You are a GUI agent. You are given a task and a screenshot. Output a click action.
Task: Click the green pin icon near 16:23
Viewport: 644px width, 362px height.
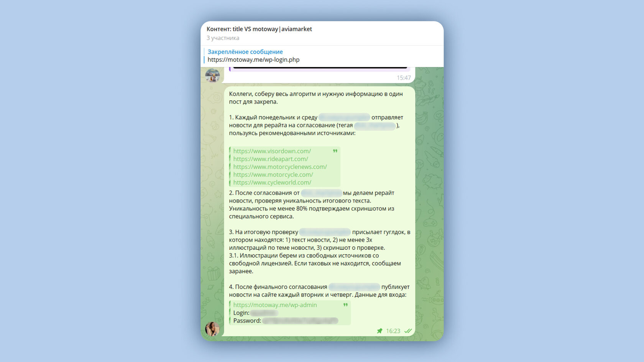[x=379, y=331]
